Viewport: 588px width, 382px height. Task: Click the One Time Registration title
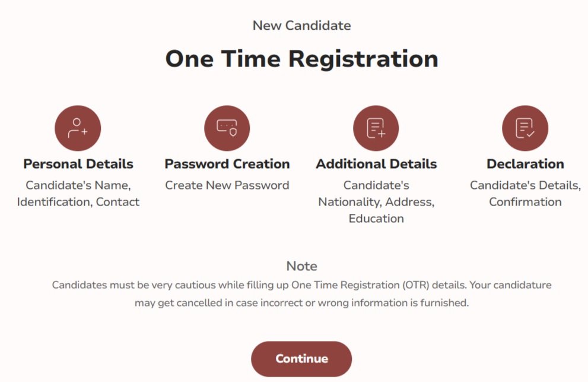coord(302,59)
